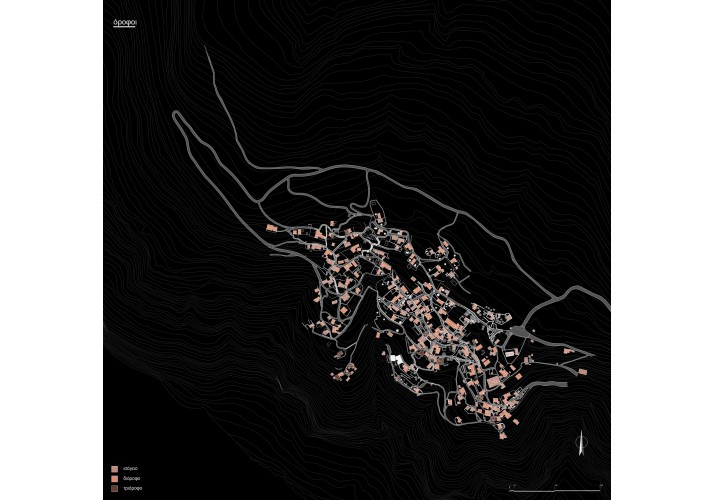Select the dark brown "τριώροφα" legend swatch
The width and height of the screenshot is (715, 500).
coord(114,489)
